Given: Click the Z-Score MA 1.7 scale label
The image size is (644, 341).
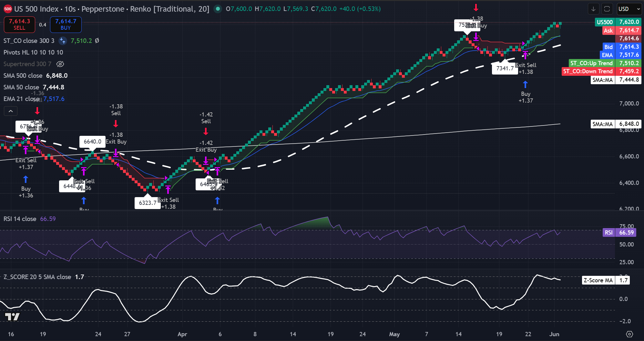Looking at the screenshot, I should pyautogui.click(x=606, y=280).
